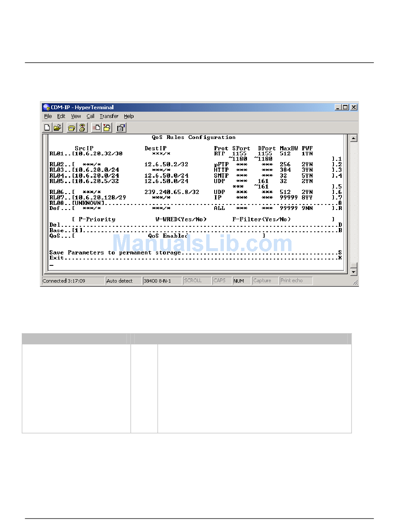
Task: Click the RL08 [UNKNOWN] entry
Action: tap(88, 203)
